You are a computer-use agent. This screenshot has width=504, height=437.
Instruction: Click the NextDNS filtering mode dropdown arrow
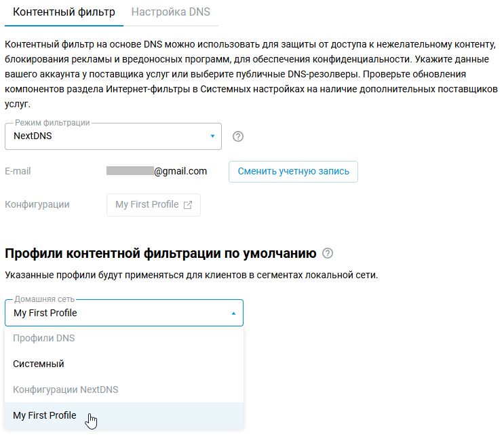tap(212, 136)
